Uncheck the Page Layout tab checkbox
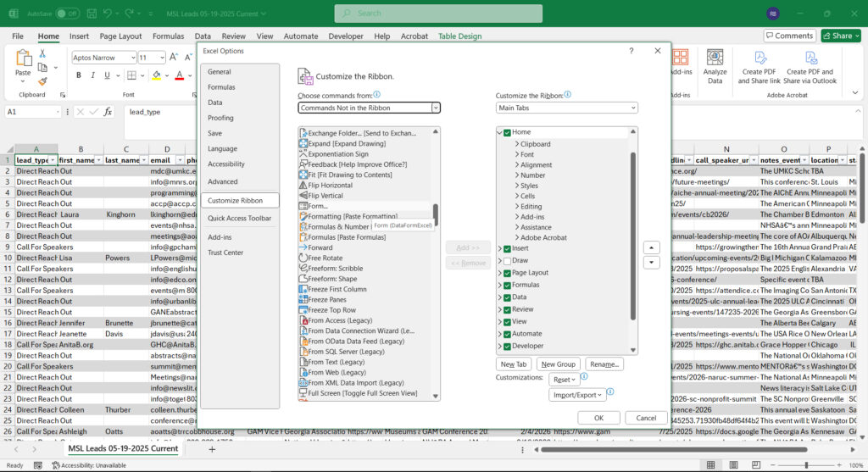Image resolution: width=868 pixels, height=472 pixels. pyautogui.click(x=507, y=273)
